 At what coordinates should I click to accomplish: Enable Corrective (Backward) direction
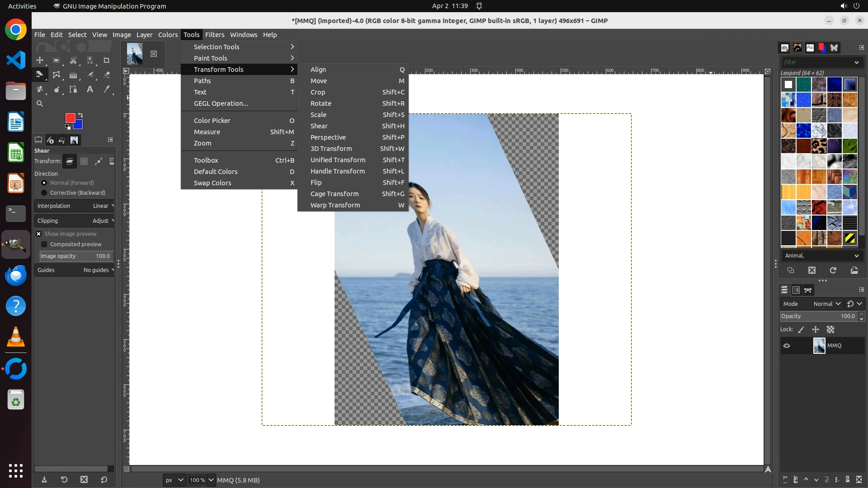44,193
